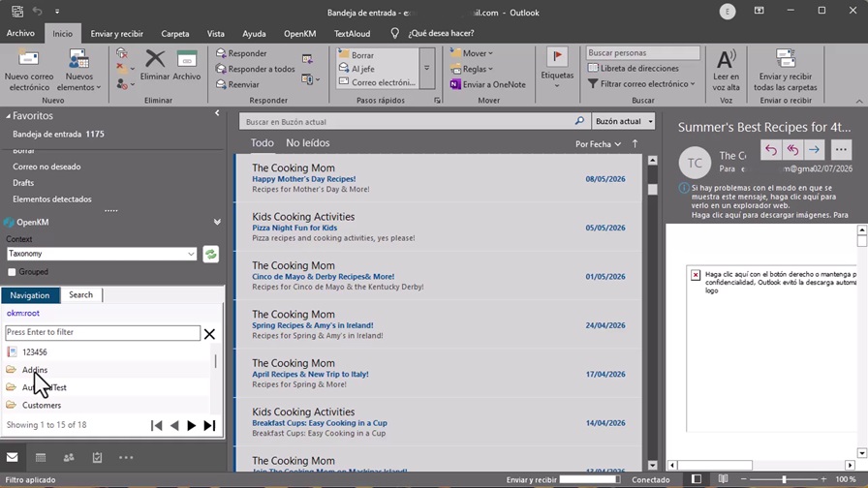Click the green OpenKM refresh icon
868x488 pixels.
210,254
